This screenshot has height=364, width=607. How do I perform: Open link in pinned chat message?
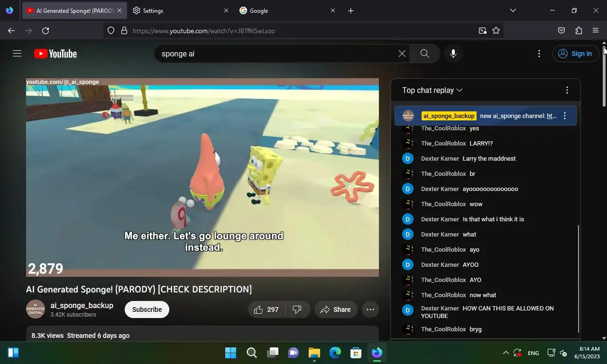[x=552, y=116]
